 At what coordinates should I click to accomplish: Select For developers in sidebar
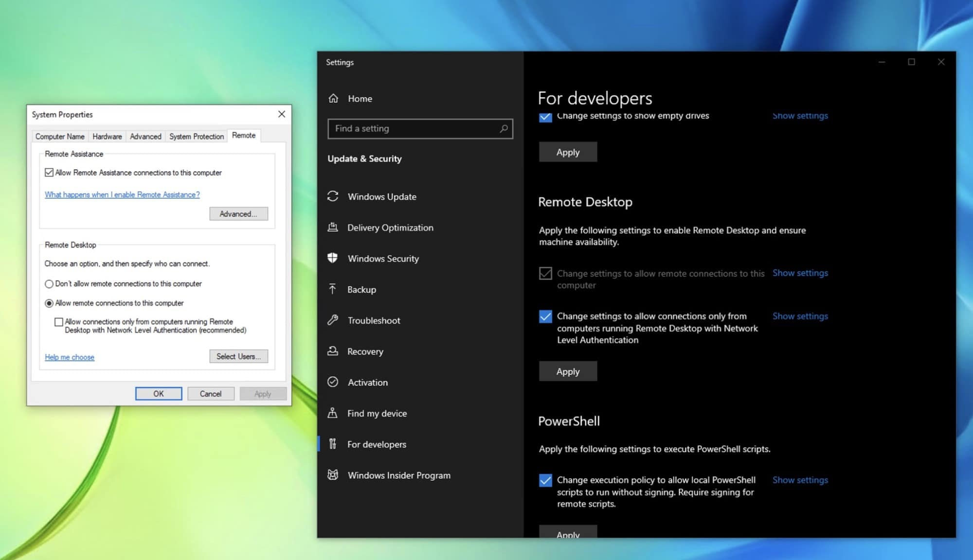pos(420,444)
